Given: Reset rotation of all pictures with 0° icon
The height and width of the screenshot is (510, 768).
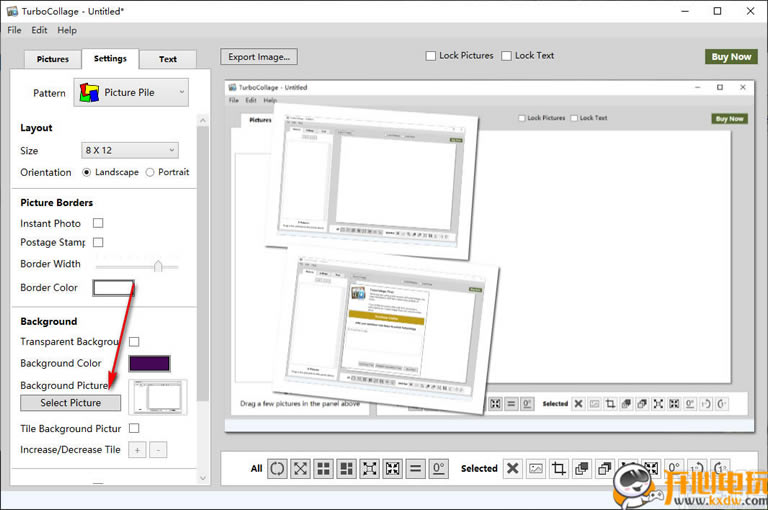Looking at the screenshot, I should (x=438, y=468).
